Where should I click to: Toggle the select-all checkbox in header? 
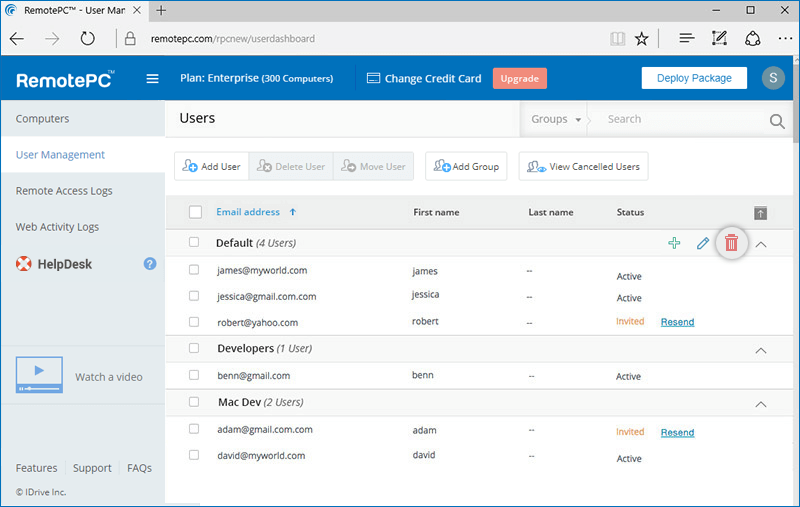click(x=195, y=212)
